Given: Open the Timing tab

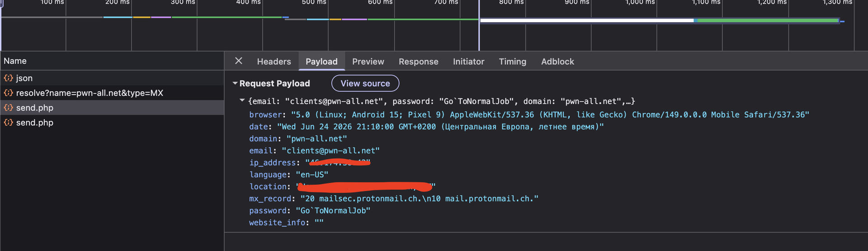Looking at the screenshot, I should [512, 62].
